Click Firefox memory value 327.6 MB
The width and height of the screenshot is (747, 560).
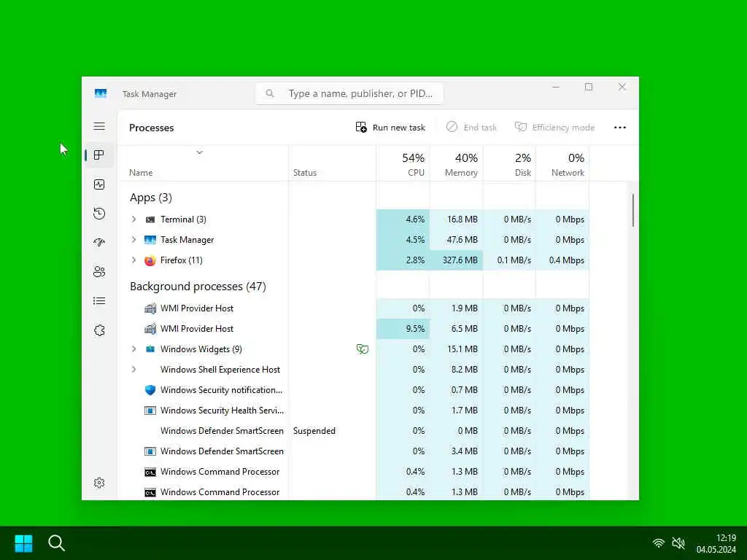point(460,260)
